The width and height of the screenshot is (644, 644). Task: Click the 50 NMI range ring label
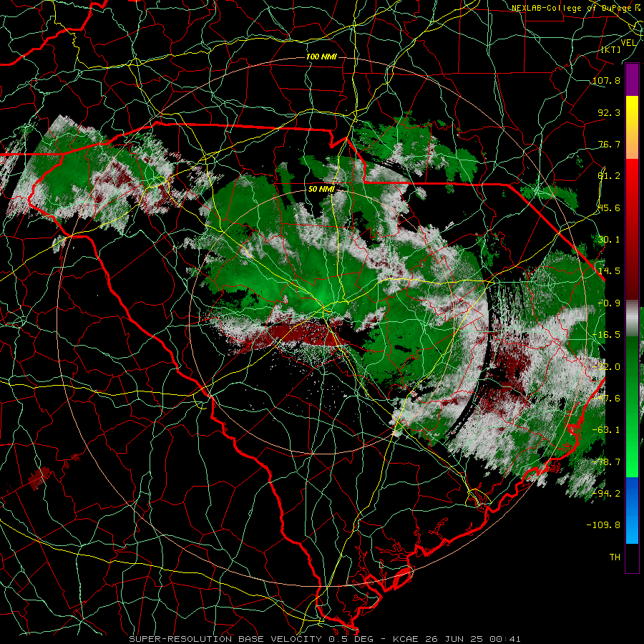click(321, 189)
